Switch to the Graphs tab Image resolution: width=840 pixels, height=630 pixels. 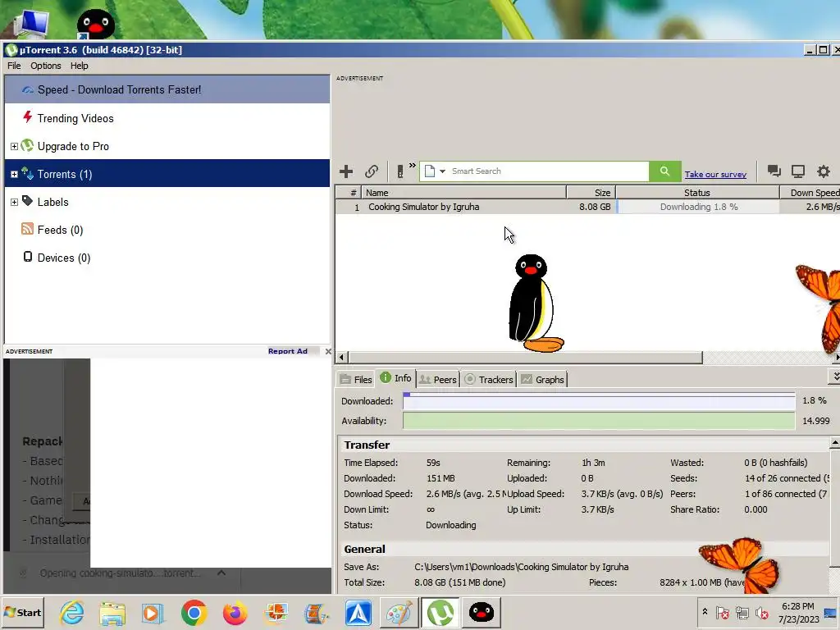coord(543,379)
